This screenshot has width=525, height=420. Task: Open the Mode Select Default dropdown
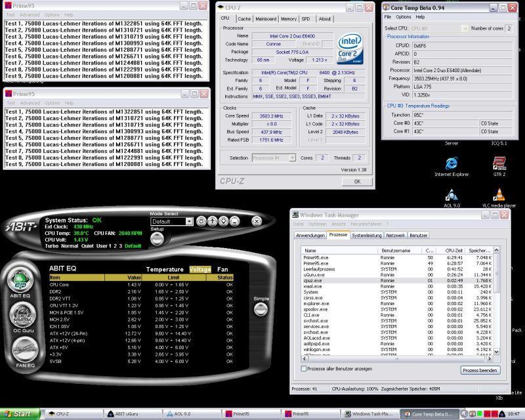pyautogui.click(x=172, y=221)
